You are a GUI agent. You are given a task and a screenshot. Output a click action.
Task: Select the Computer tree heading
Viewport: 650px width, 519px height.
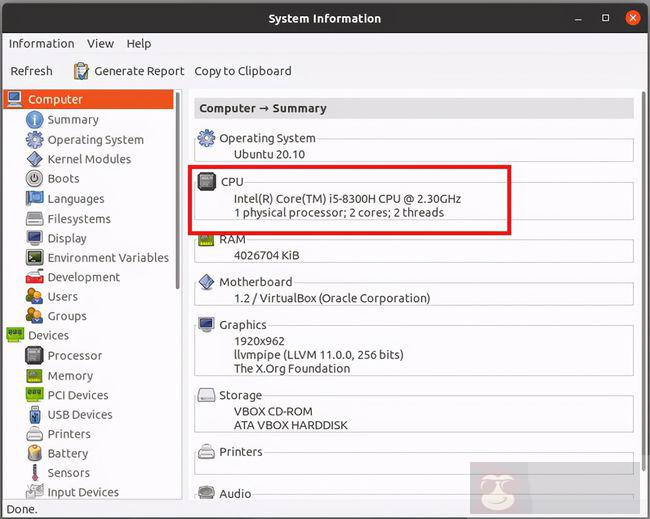[x=55, y=99]
